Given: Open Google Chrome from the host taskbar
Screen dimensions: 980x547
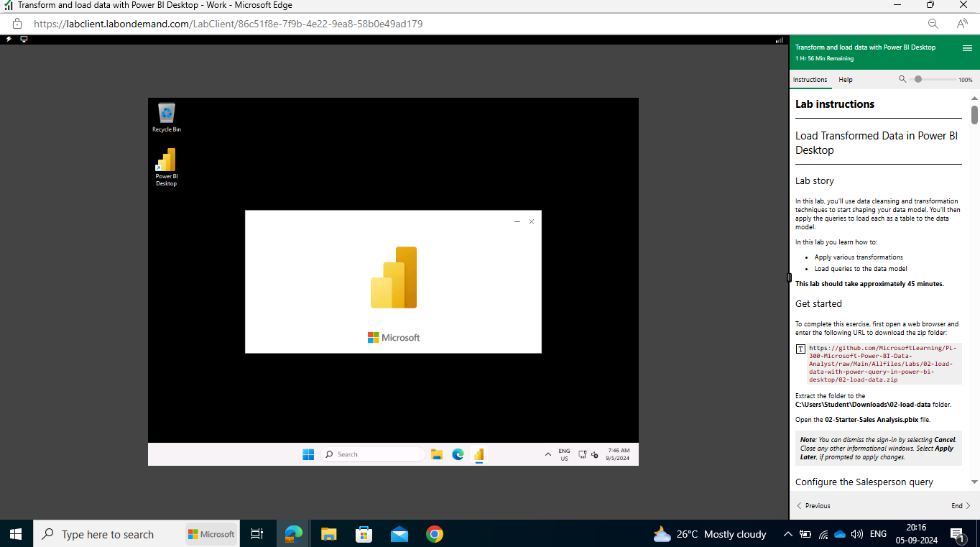Looking at the screenshot, I should click(434, 534).
